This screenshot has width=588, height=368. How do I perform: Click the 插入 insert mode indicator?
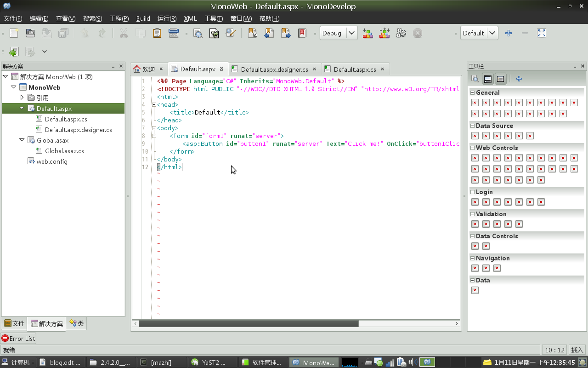(577, 350)
